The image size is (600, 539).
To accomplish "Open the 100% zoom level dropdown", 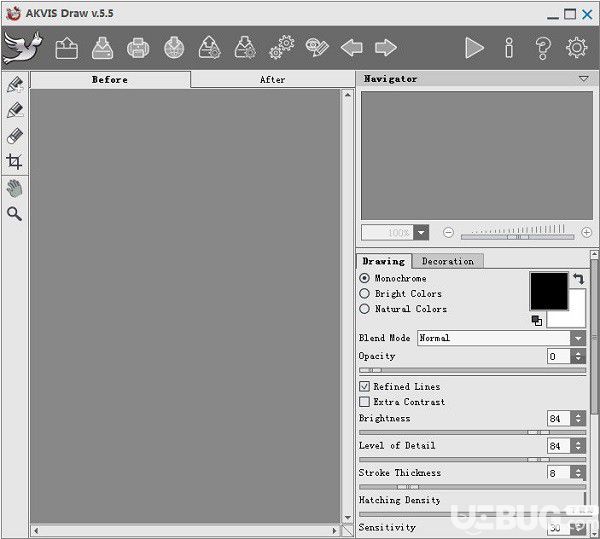I will tap(421, 232).
